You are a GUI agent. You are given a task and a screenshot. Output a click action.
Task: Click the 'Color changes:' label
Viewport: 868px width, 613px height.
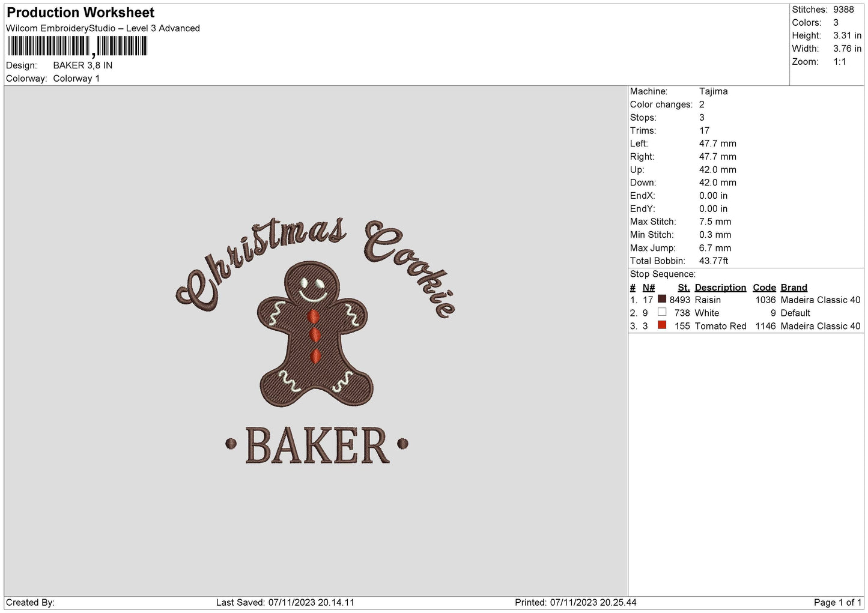[661, 104]
